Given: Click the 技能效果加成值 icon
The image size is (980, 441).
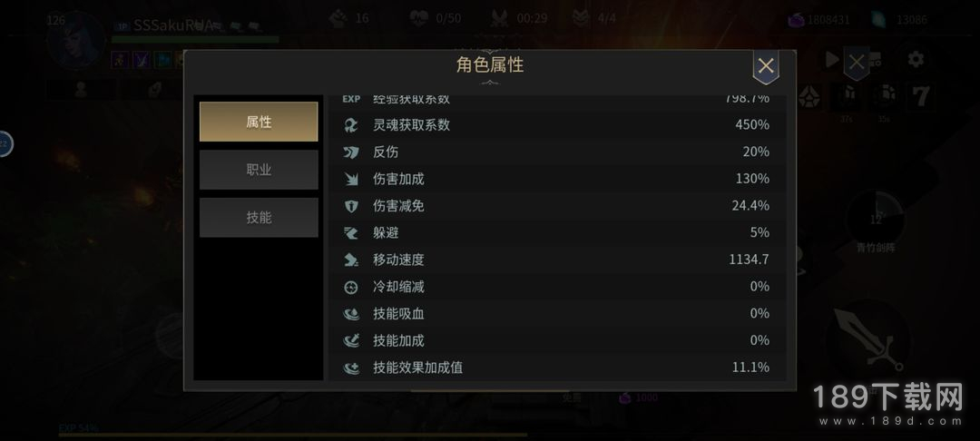Looking at the screenshot, I should tap(351, 367).
